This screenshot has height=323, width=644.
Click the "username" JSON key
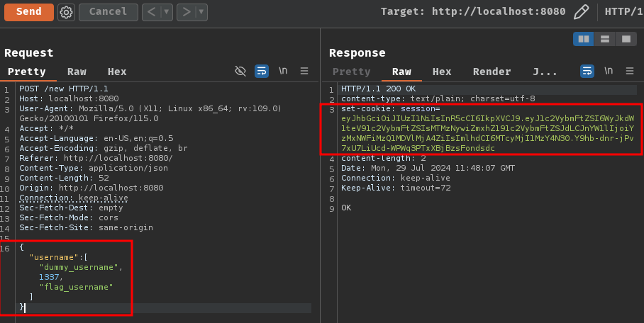pos(54,257)
